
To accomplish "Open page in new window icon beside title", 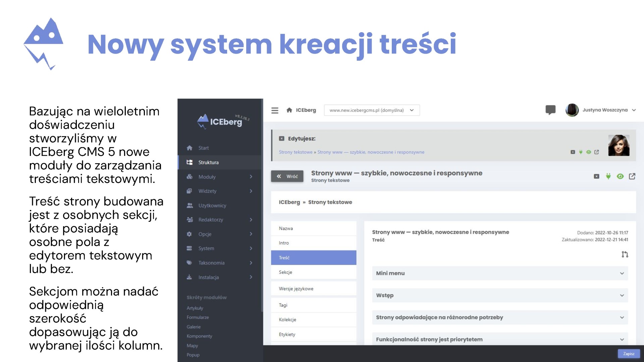I will click(632, 176).
